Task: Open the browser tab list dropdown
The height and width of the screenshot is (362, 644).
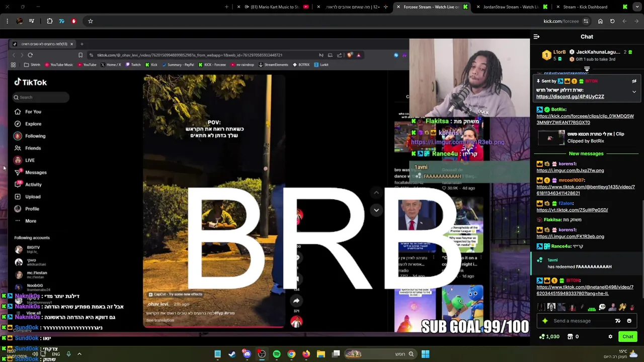Action: coord(637,7)
